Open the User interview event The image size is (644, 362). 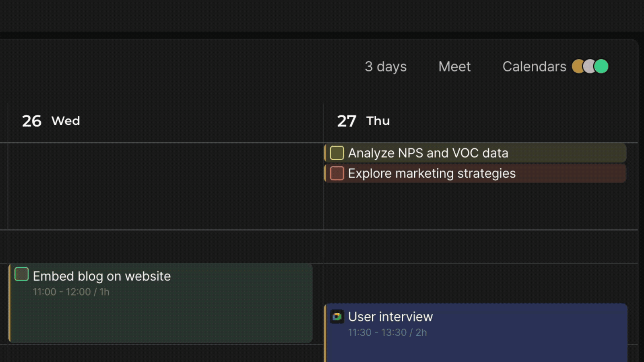(476, 333)
